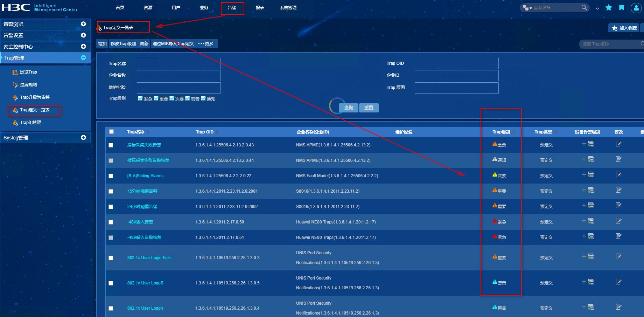Image resolution: width=644 pixels, height=317 pixels.
Task: Open the 业务 top menu
Action: tap(204, 8)
